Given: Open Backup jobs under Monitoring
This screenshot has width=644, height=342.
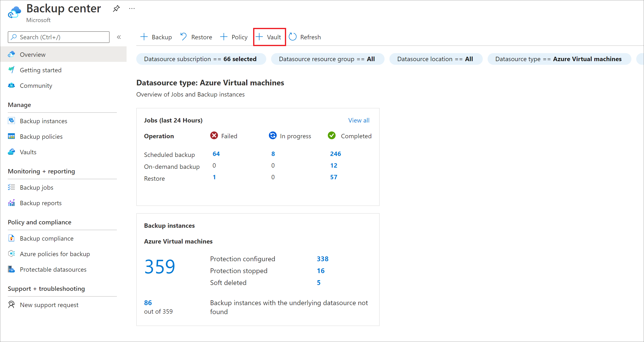Looking at the screenshot, I should coord(36,187).
